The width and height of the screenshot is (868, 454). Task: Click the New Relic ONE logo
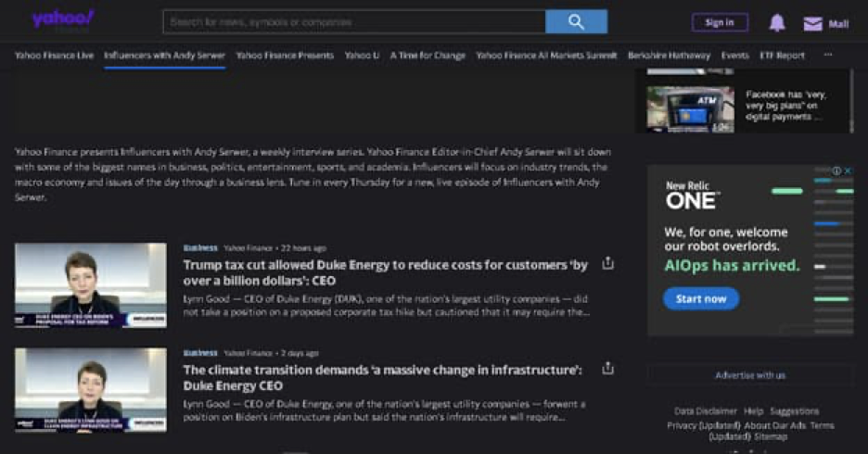(693, 195)
